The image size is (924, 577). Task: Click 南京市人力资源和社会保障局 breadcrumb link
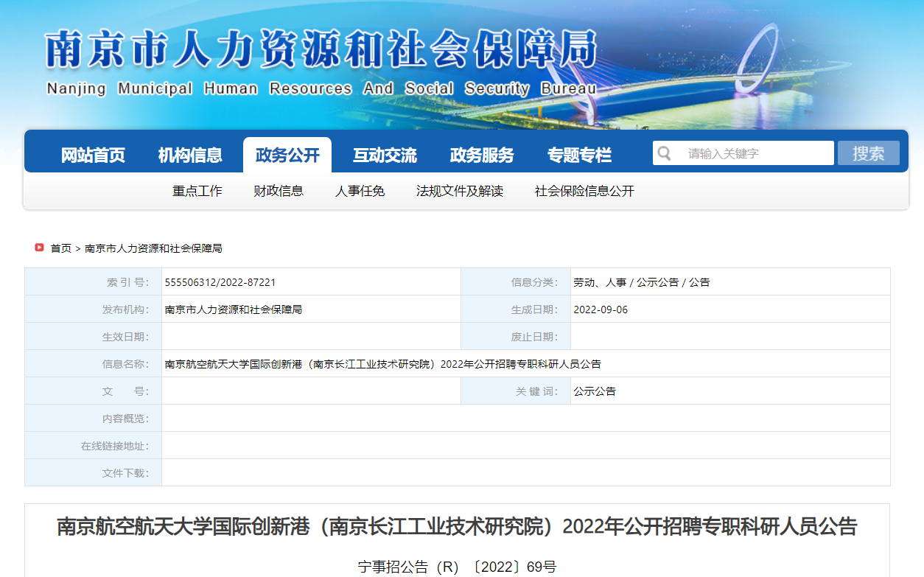[x=153, y=248]
